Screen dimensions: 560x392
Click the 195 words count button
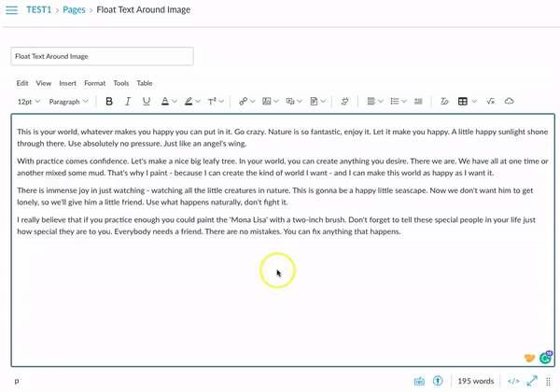476,382
